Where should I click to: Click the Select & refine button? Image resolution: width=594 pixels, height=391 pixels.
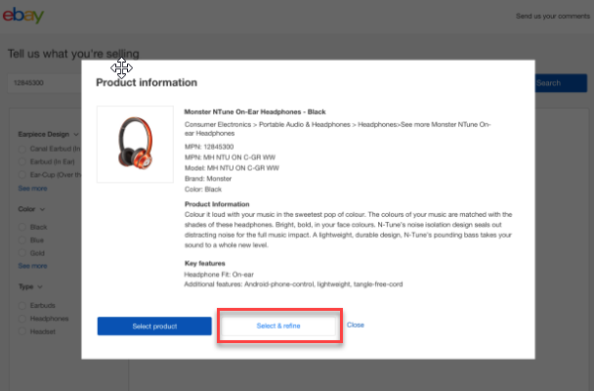(x=279, y=326)
